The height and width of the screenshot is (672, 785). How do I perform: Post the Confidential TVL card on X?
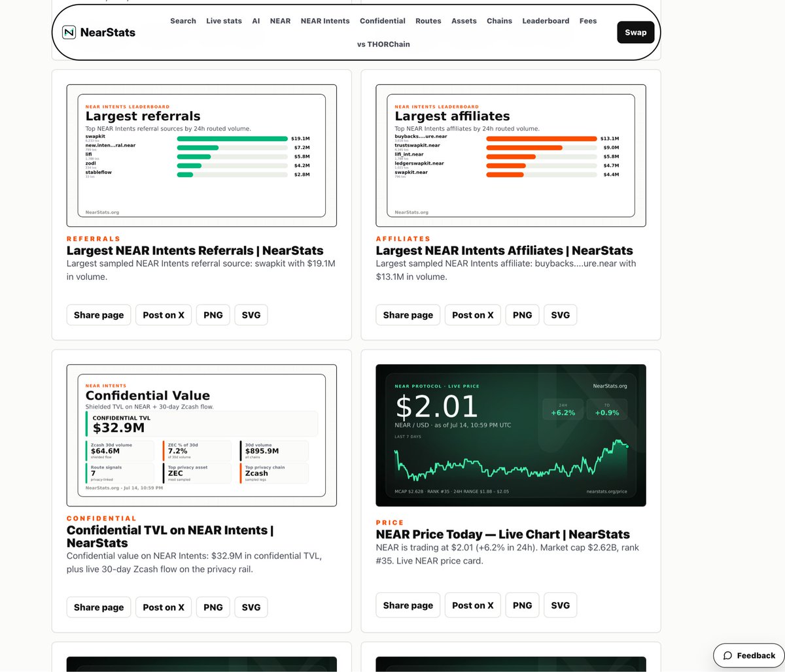(164, 607)
